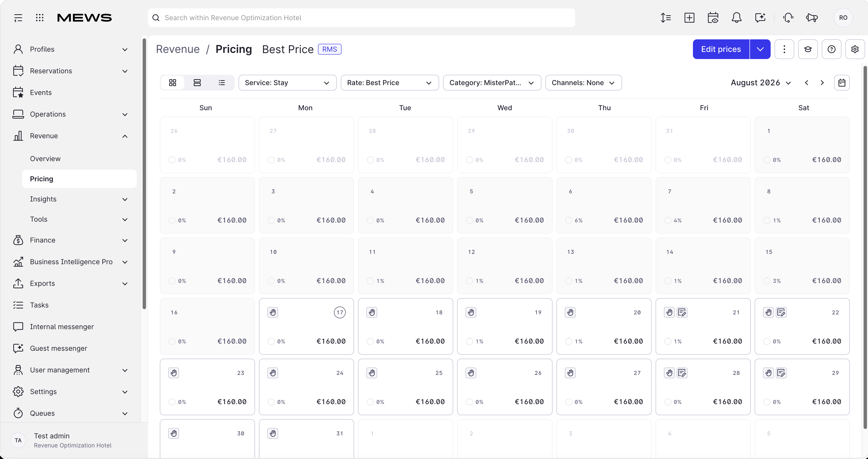Go to the previous month
This screenshot has height=459, width=868.
point(806,83)
